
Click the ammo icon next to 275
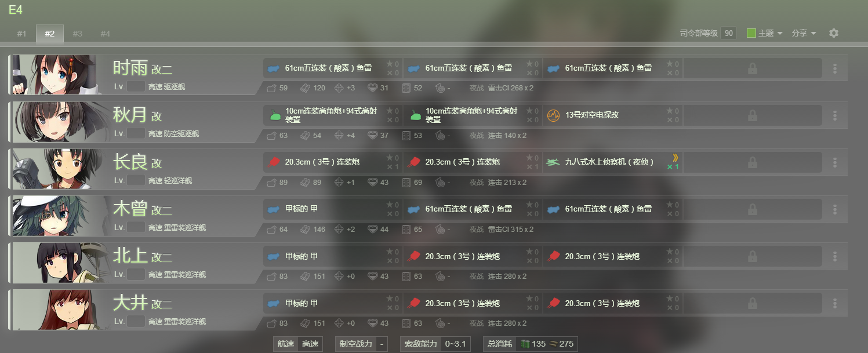coord(553,344)
